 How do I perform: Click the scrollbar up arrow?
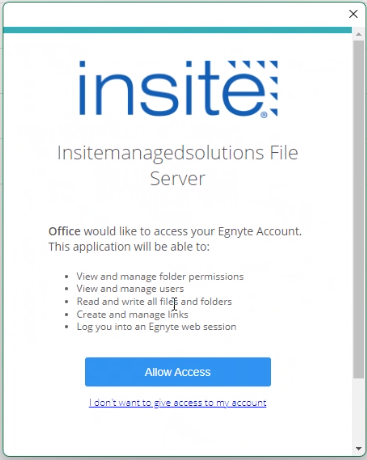359,34
